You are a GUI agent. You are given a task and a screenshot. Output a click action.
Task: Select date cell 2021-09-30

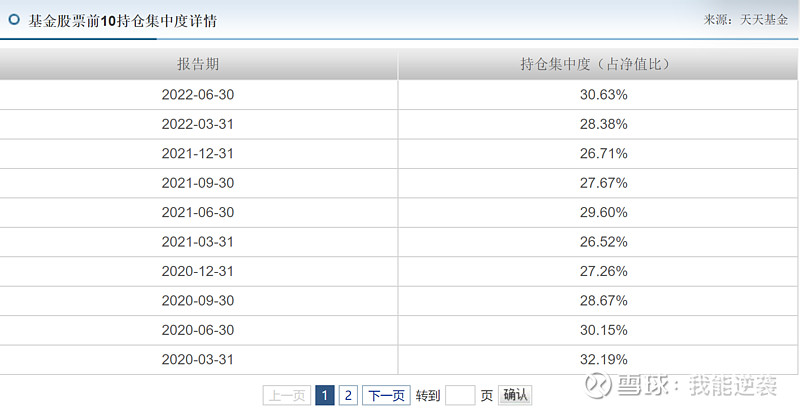[x=198, y=183]
